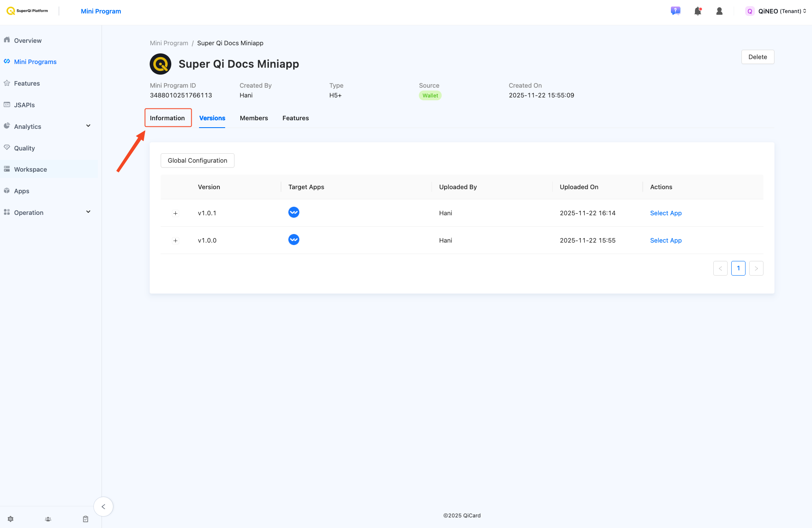The width and height of the screenshot is (812, 528).
Task: Go to Overview in the sidebar
Action: click(28, 40)
